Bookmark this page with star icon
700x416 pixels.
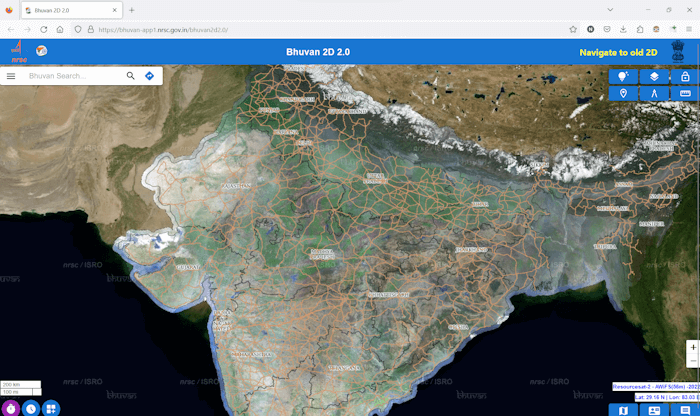[x=573, y=29]
